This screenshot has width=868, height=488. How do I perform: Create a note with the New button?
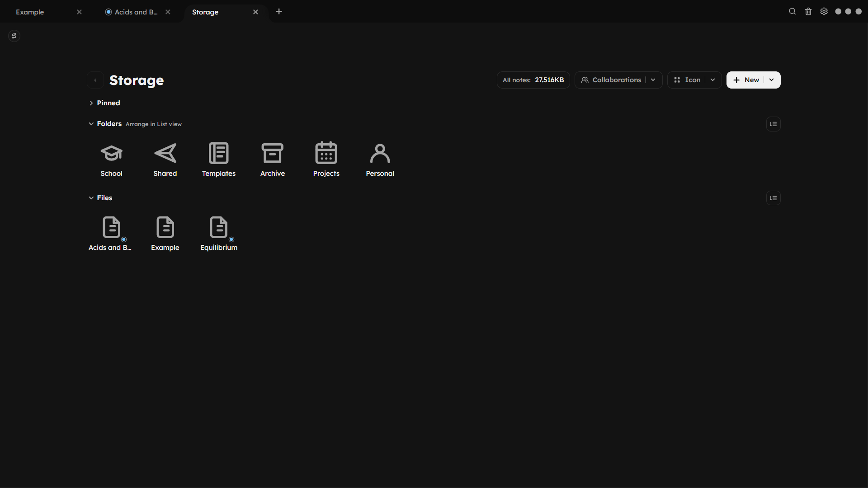pyautogui.click(x=748, y=80)
